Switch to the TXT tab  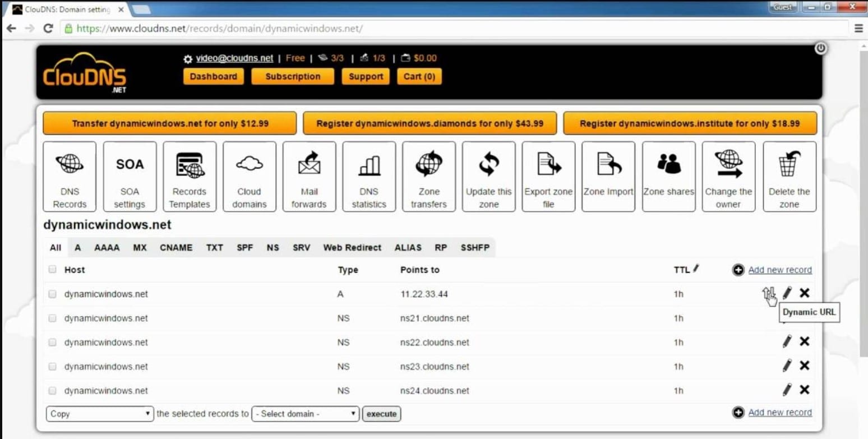tap(215, 247)
